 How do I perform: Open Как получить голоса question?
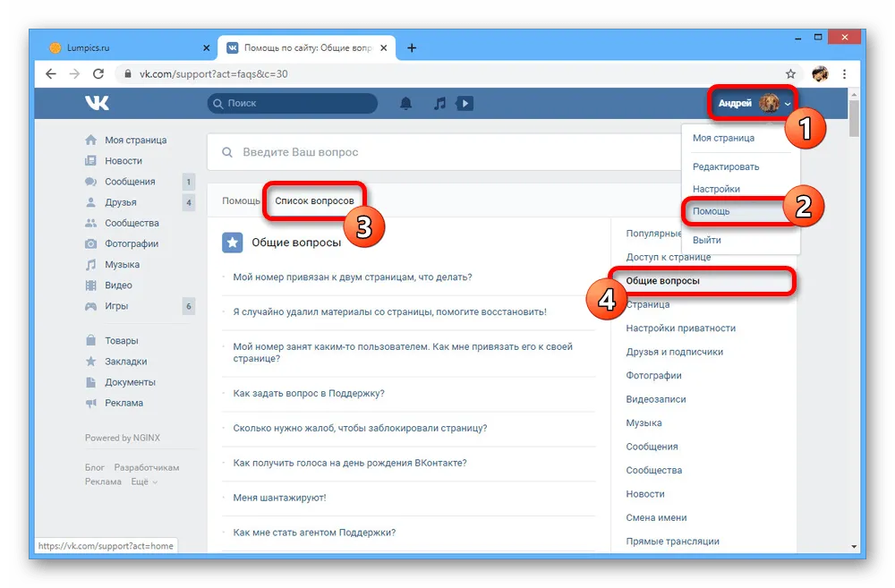(350, 464)
